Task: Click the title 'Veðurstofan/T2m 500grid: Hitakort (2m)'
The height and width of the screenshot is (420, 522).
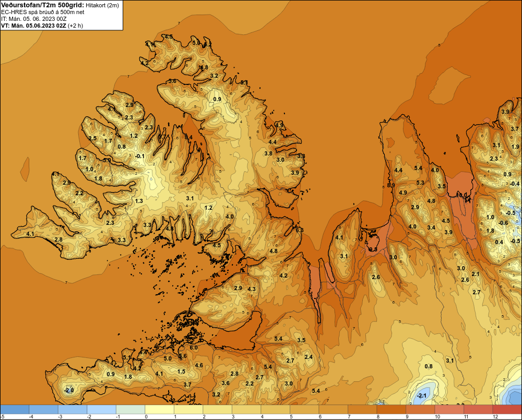Action: pyautogui.click(x=60, y=5)
